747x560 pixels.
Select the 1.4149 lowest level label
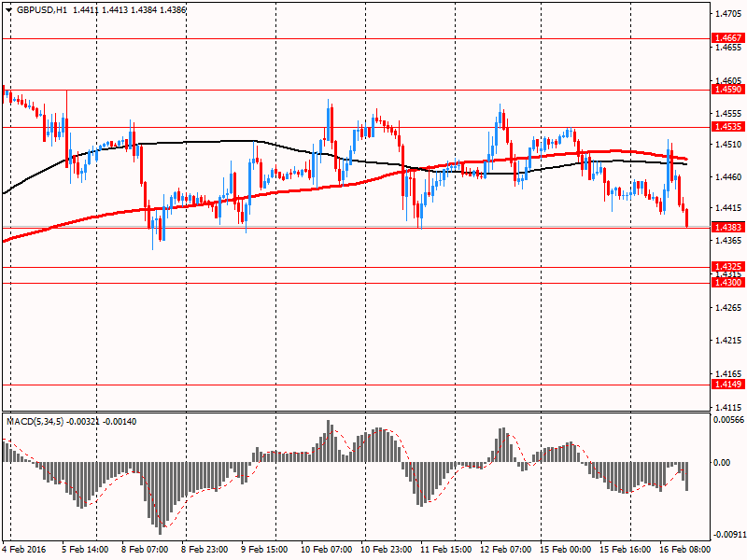(x=727, y=384)
